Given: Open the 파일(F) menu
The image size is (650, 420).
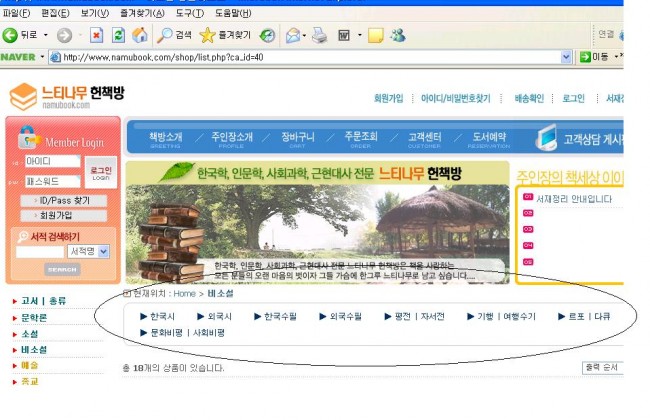Looking at the screenshot, I should click(17, 13).
